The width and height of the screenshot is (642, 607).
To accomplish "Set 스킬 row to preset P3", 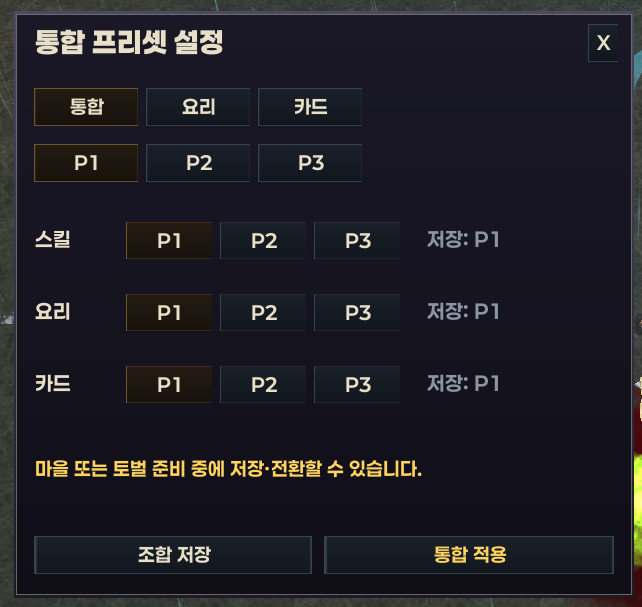I will point(357,241).
